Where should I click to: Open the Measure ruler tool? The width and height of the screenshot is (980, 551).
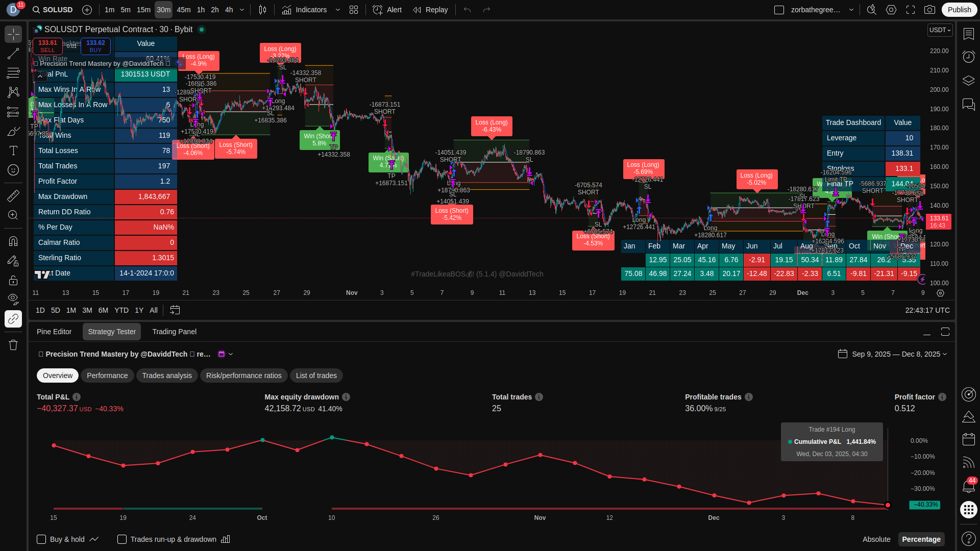tap(13, 195)
